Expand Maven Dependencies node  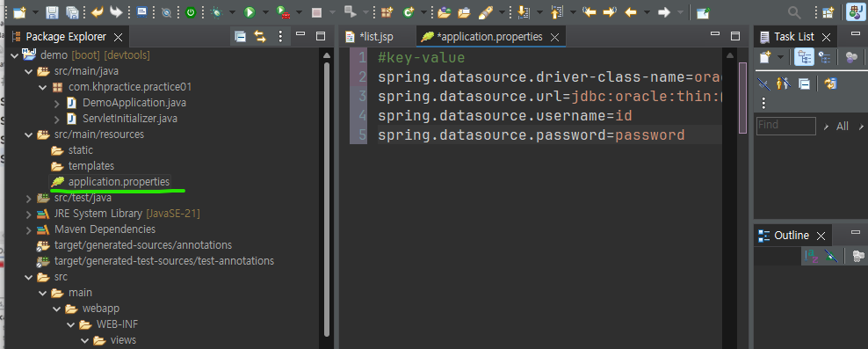pos(29,229)
